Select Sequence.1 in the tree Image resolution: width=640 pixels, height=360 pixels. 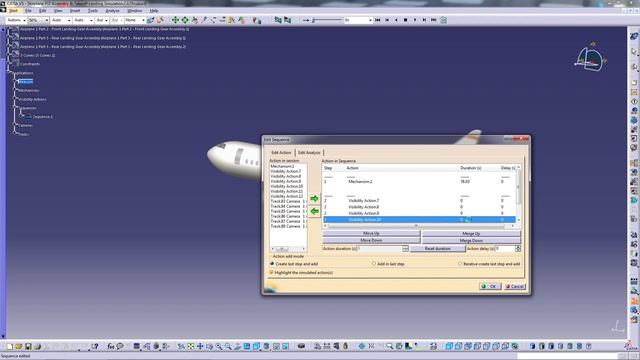coord(43,117)
